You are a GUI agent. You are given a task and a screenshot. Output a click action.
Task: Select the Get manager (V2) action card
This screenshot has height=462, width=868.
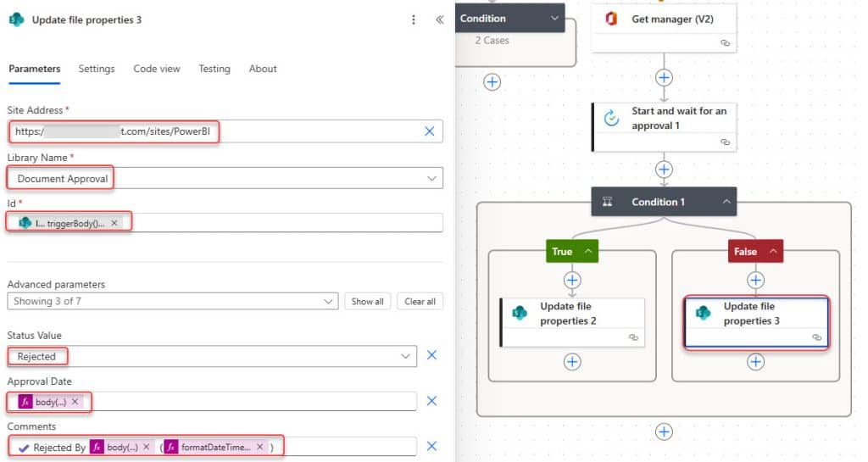click(x=664, y=28)
